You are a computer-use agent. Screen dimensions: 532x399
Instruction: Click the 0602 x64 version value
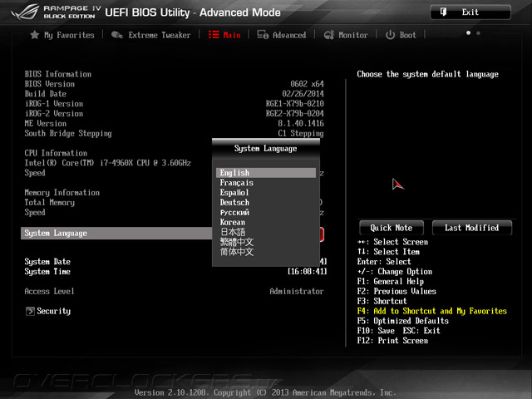[307, 84]
